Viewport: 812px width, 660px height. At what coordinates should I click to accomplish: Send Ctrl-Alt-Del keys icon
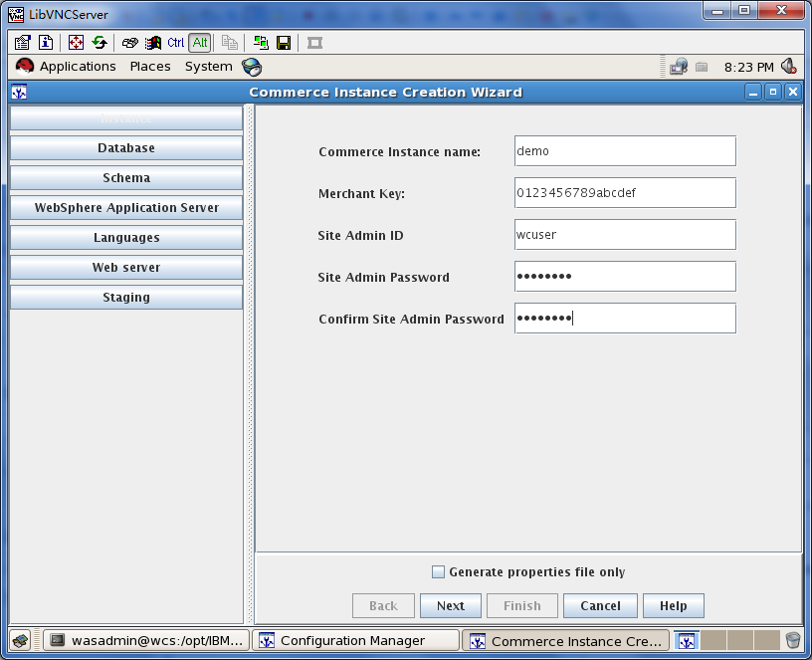pos(129,43)
